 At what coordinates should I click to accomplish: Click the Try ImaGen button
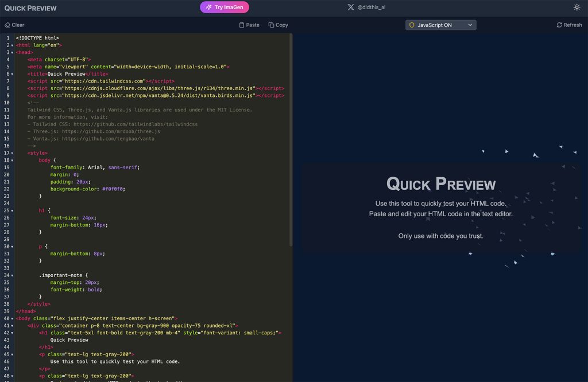[225, 7]
